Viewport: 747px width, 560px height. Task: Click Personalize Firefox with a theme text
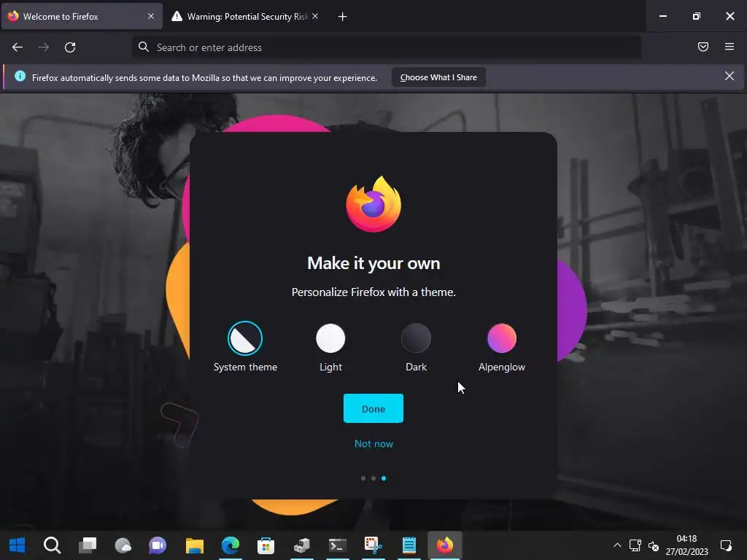click(373, 292)
